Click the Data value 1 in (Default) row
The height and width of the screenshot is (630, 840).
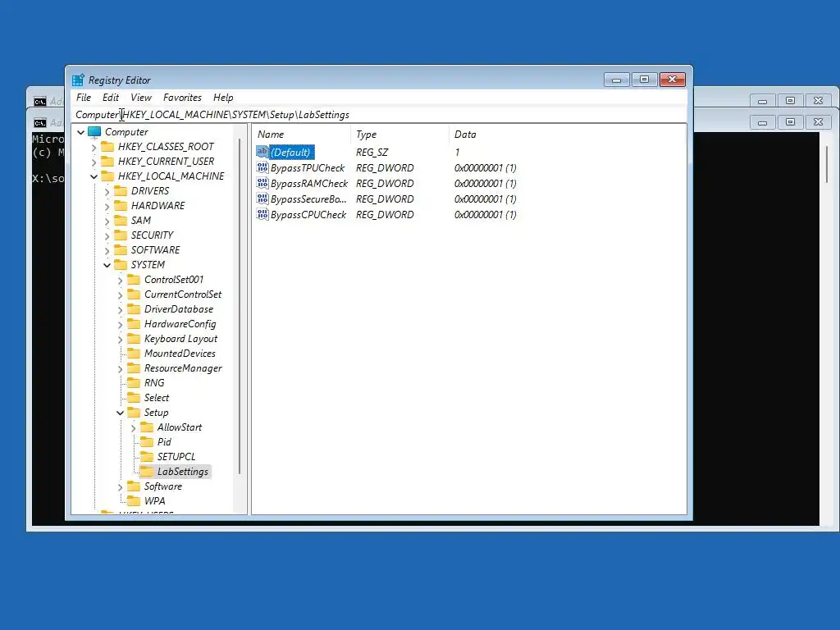[457, 152]
